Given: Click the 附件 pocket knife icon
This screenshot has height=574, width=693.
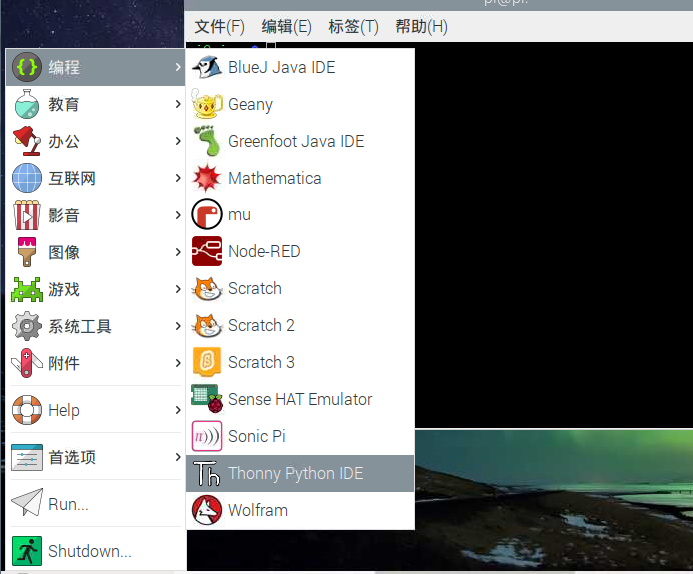Looking at the screenshot, I should [x=27, y=363].
